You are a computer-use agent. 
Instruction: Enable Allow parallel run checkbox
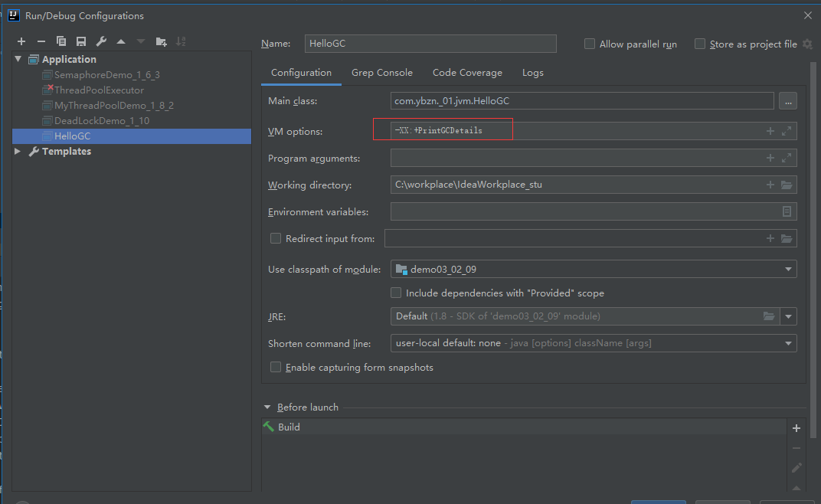(x=590, y=44)
